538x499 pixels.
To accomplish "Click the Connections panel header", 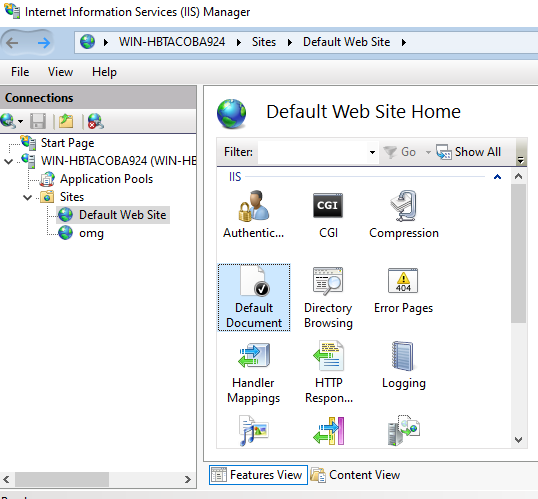I will (98, 98).
